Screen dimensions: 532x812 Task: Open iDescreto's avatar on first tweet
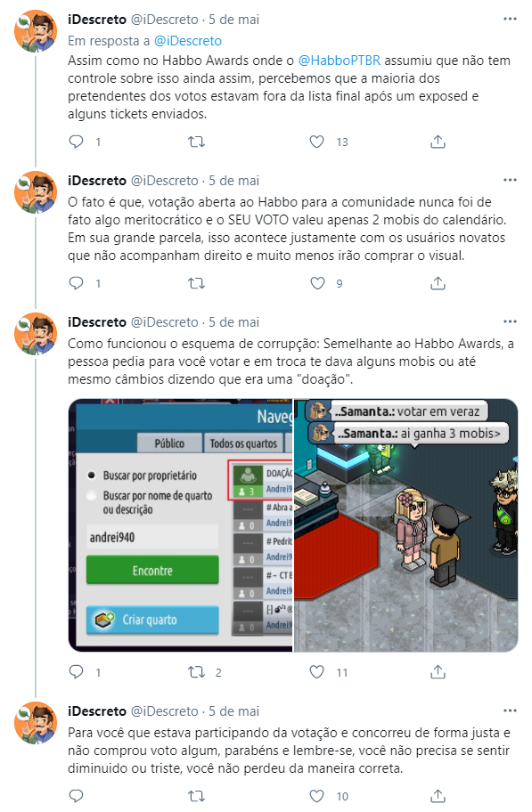36,31
